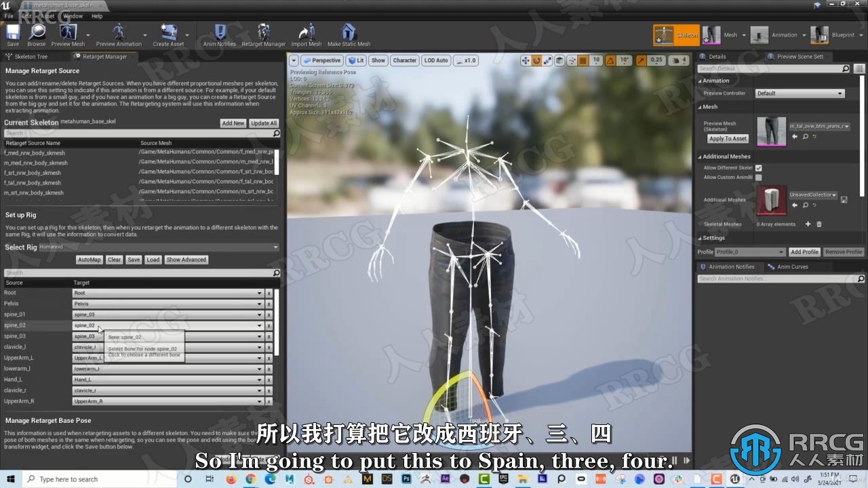Empty the Skeletal Meshes array with trash icon
This screenshot has width=868, height=488.
point(818,224)
